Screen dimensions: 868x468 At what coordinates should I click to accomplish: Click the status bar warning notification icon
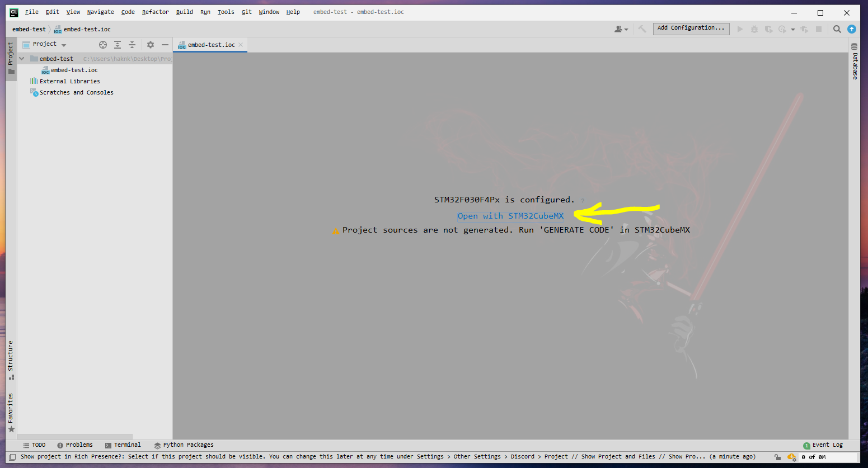(791, 457)
